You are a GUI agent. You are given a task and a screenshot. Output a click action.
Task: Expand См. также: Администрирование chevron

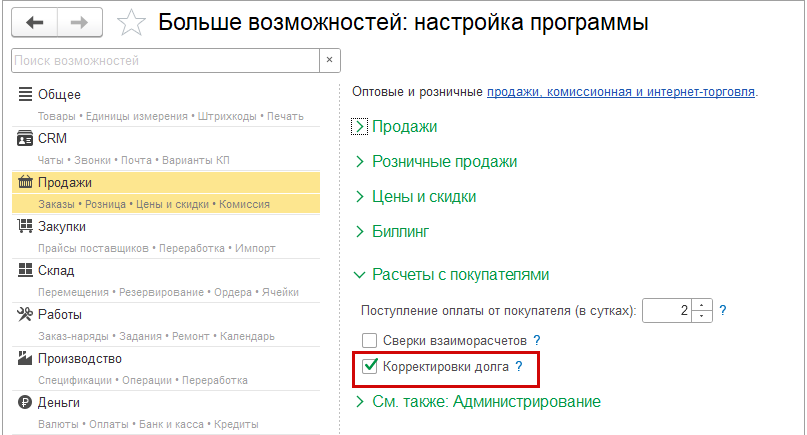(359, 402)
